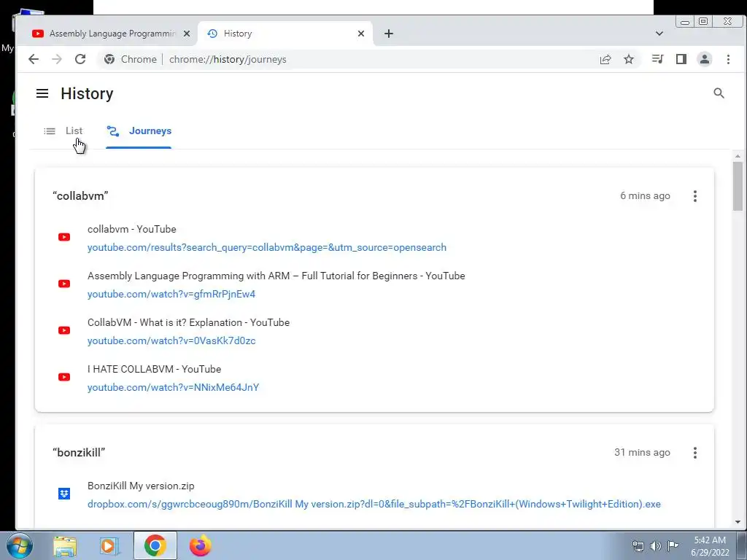Screen dimensions: 747x560
Task: Select the Journeys history tab
Action: click(139, 131)
